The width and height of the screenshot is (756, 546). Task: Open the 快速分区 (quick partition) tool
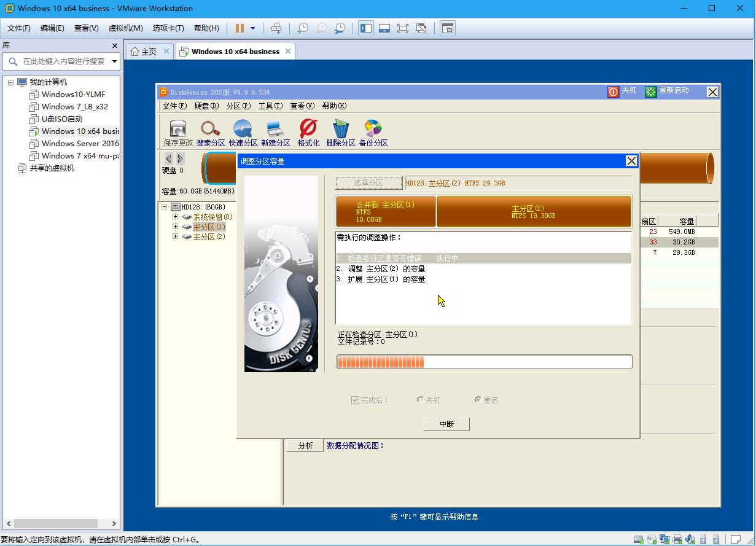coord(243,131)
